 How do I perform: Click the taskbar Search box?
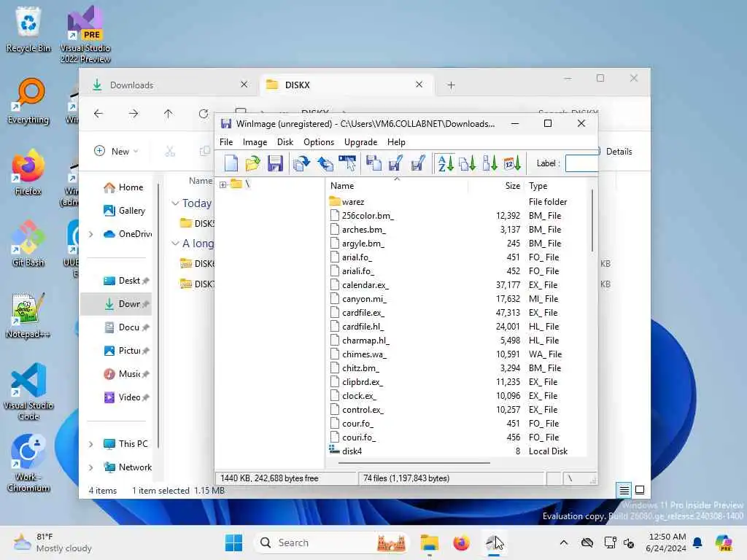(333, 542)
